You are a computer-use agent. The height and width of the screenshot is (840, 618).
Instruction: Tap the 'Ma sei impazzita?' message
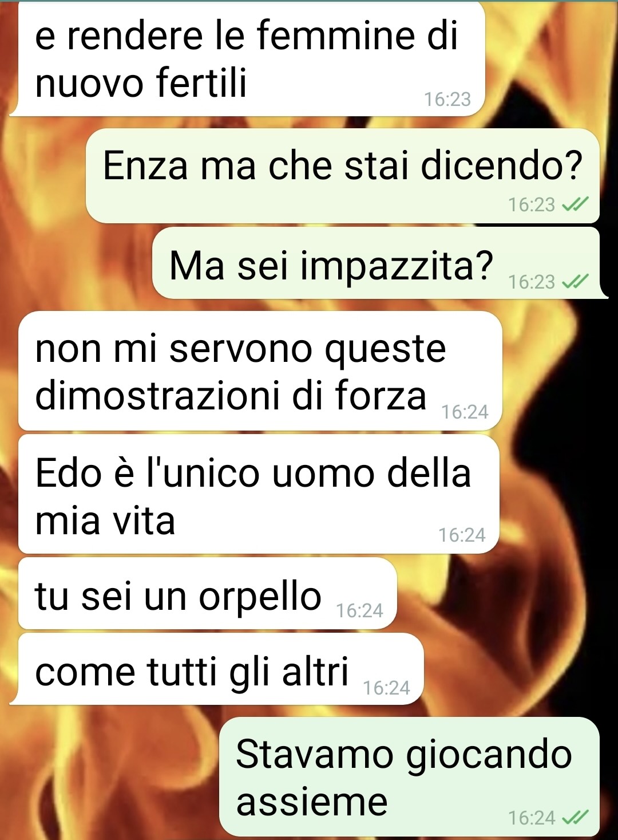(376, 263)
